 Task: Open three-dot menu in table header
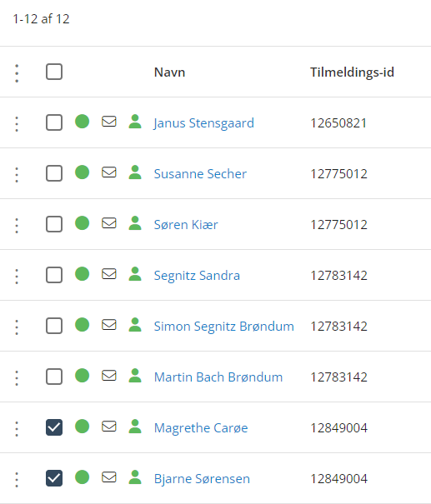(17, 73)
